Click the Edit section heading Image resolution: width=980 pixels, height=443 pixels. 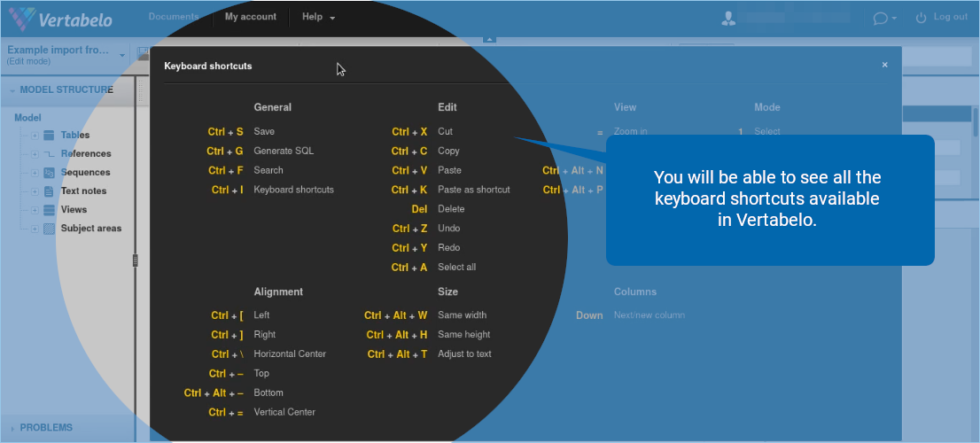pyautogui.click(x=447, y=107)
